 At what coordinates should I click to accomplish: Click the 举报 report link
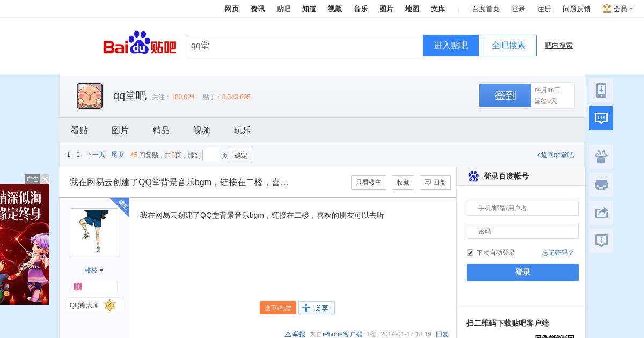pos(295,334)
